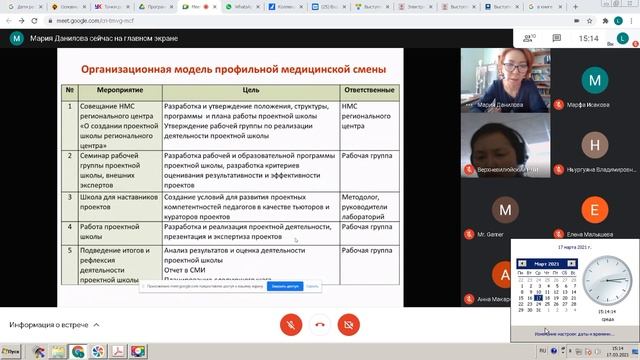Screen dimensions: 640x360
Task: Click the camera indicator in address bar
Action: [577, 20]
